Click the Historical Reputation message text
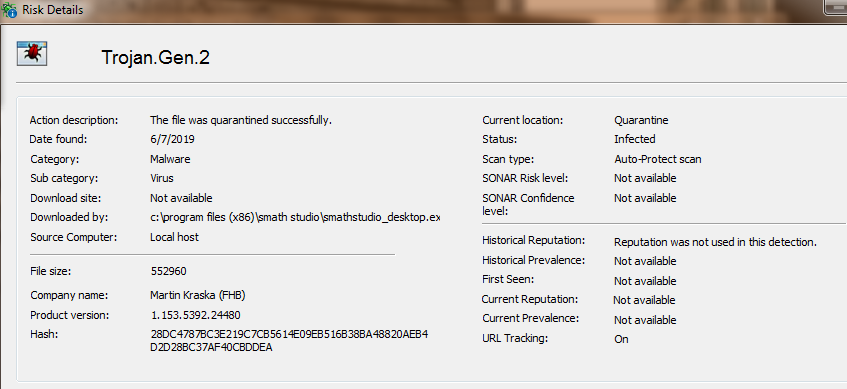 715,243
